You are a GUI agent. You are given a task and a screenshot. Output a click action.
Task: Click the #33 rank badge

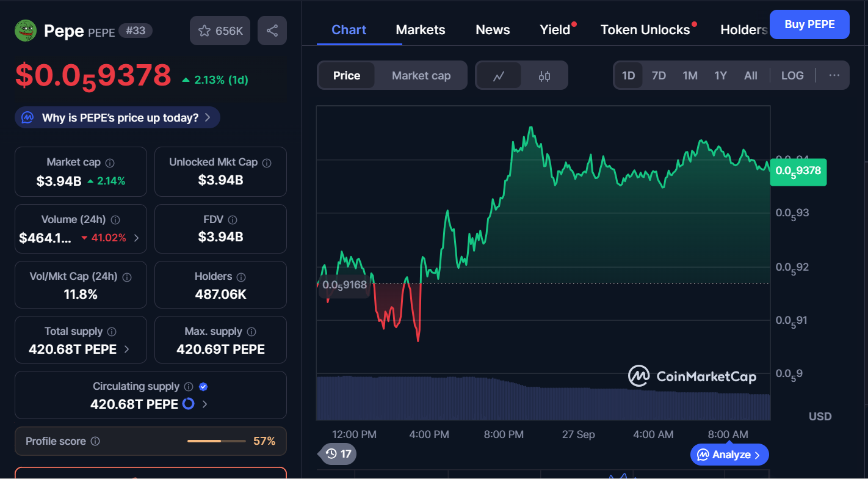[135, 31]
